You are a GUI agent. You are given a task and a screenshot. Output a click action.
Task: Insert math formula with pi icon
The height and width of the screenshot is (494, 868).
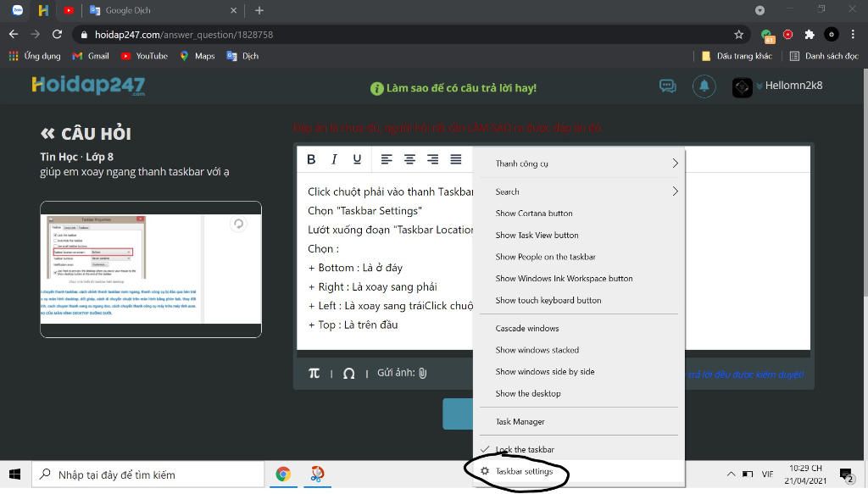[x=314, y=373]
